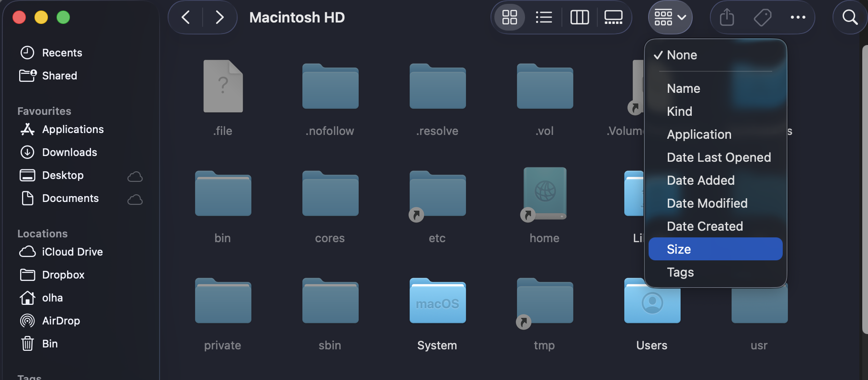Image resolution: width=868 pixels, height=380 pixels.
Task: Click the Macintosh HD window title
Action: (297, 17)
